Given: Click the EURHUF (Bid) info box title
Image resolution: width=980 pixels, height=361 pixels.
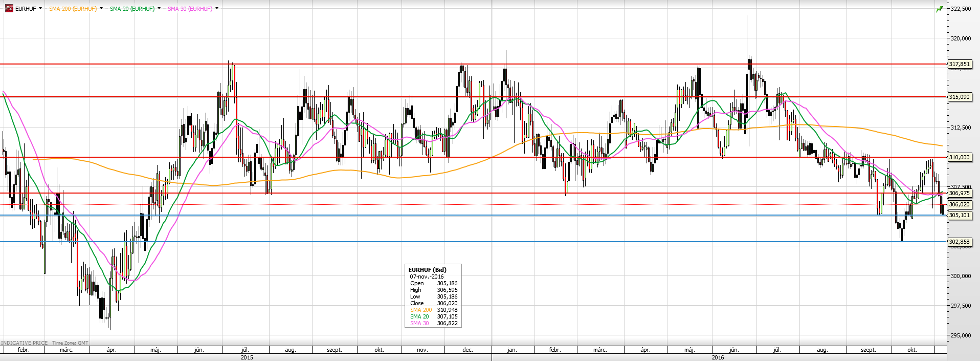Looking at the screenshot, I should point(427,270).
